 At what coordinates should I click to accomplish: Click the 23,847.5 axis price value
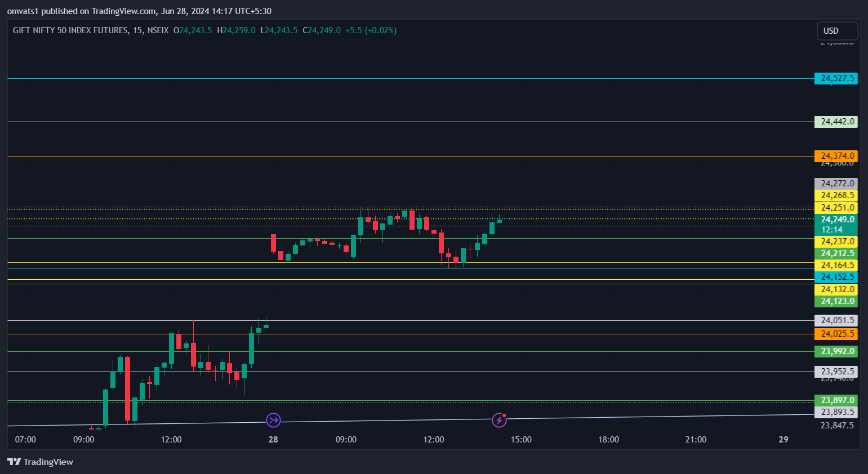coord(837,426)
